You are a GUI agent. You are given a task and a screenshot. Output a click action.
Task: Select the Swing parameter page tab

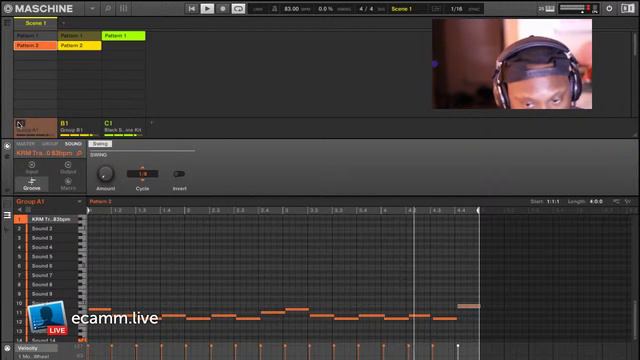click(100, 144)
